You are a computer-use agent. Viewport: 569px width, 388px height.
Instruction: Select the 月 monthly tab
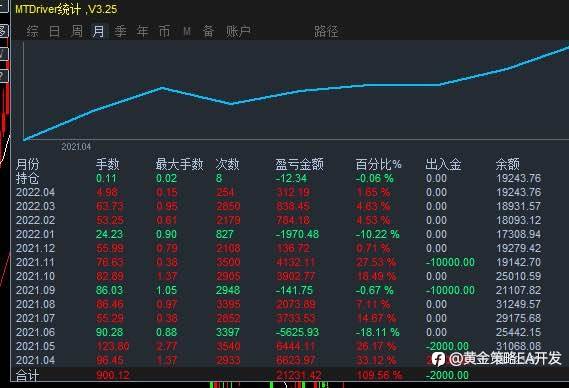point(99,32)
